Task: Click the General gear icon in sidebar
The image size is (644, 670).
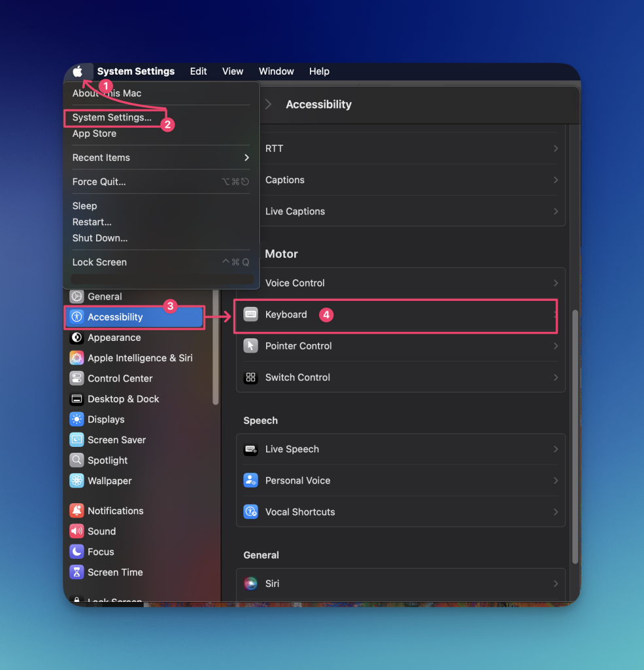Action: click(77, 296)
